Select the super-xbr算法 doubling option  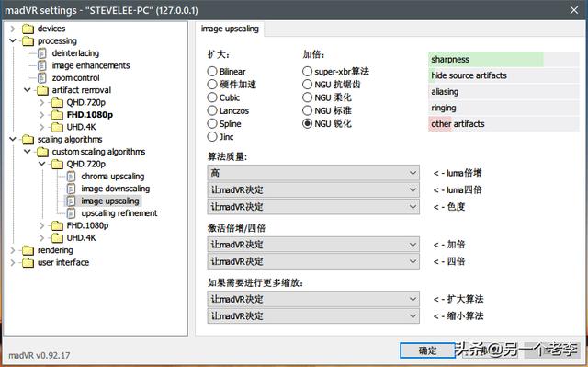click(308, 72)
